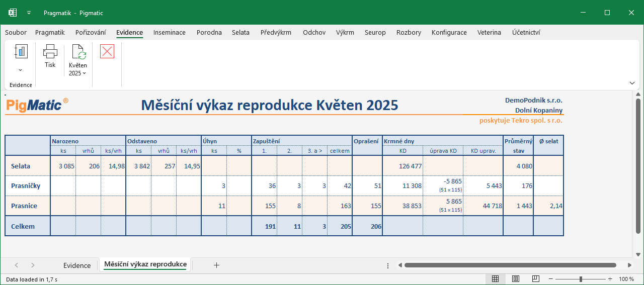Click the 44 718 adjusted KD cell
The width and height of the screenshot is (644, 285).
[484, 206]
